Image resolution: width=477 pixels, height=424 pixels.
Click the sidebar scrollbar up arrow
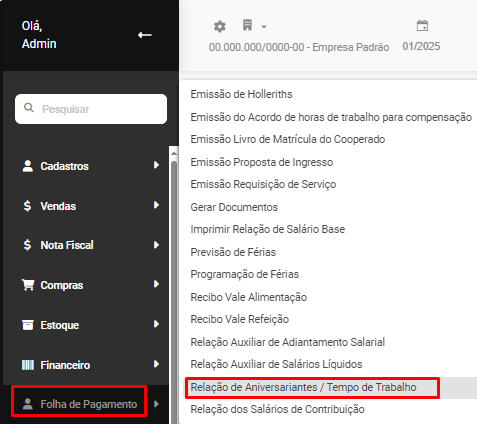(174, 153)
